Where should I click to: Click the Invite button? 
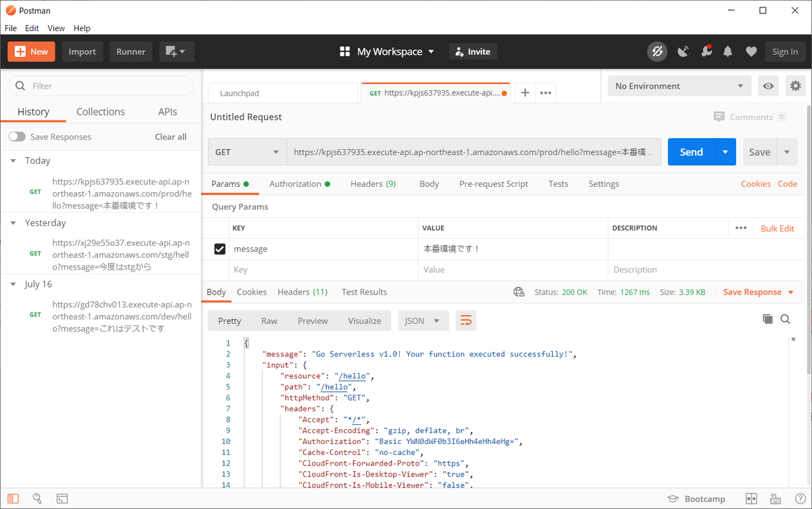click(472, 51)
